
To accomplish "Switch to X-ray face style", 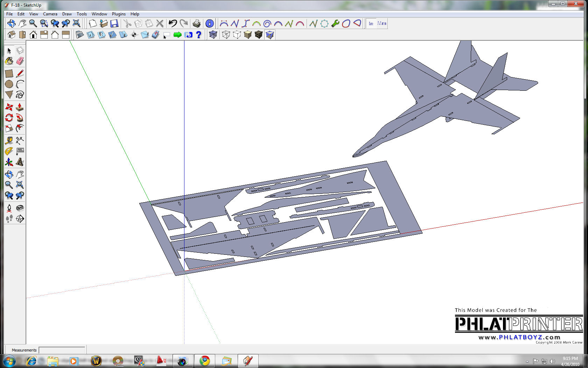I will [213, 35].
